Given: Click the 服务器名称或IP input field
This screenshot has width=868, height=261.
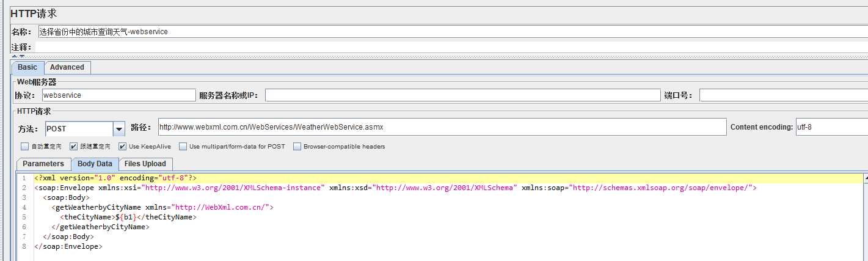Looking at the screenshot, I should pyautogui.click(x=462, y=95).
